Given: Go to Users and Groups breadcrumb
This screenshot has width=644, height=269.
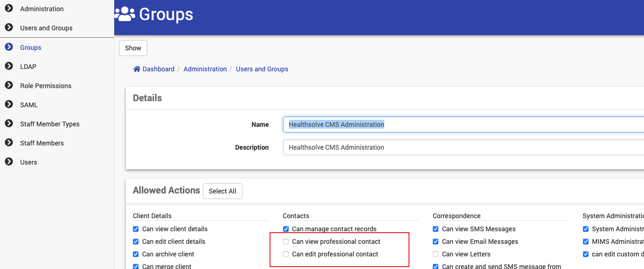Looking at the screenshot, I should 262,69.
